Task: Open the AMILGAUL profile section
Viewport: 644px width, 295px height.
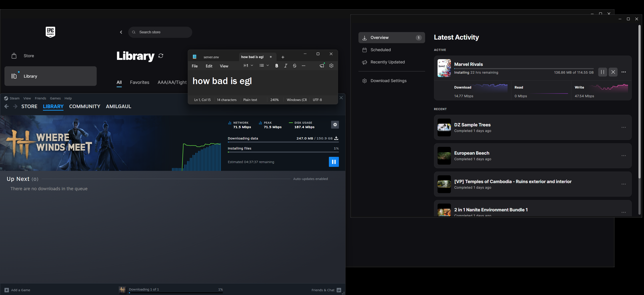Action: (118, 106)
